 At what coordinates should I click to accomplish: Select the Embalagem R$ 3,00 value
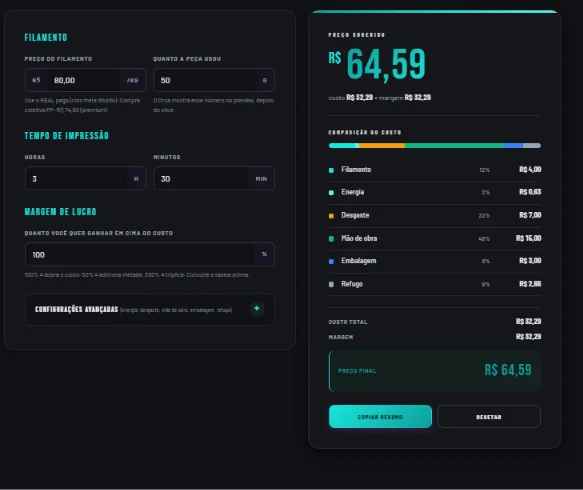click(x=530, y=261)
